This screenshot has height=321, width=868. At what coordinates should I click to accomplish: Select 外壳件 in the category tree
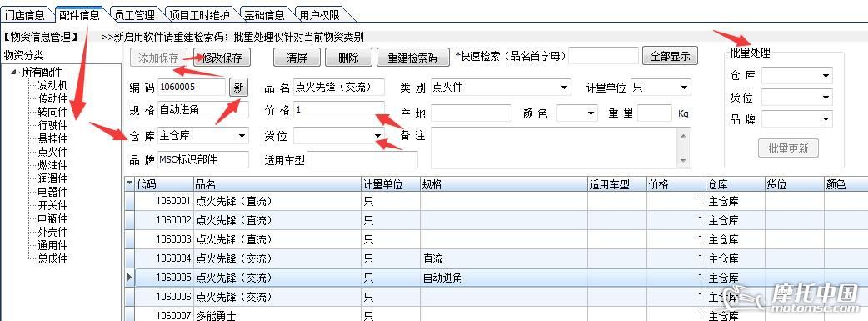pos(52,232)
